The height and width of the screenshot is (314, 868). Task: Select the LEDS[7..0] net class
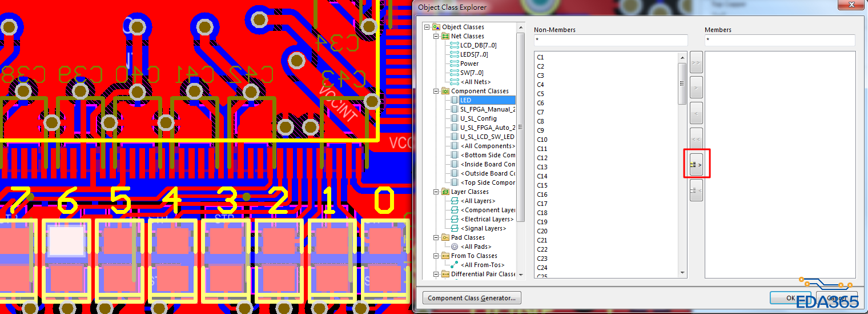coord(474,54)
